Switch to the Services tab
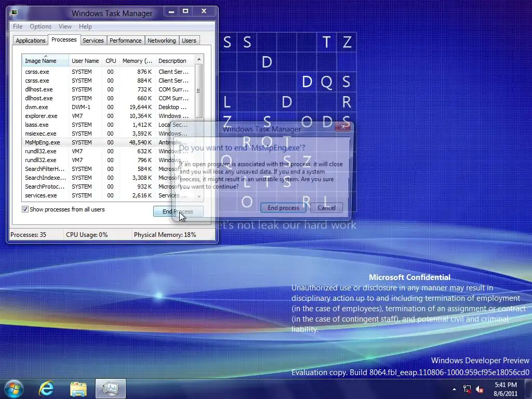This screenshot has width=532, height=399. click(x=93, y=41)
